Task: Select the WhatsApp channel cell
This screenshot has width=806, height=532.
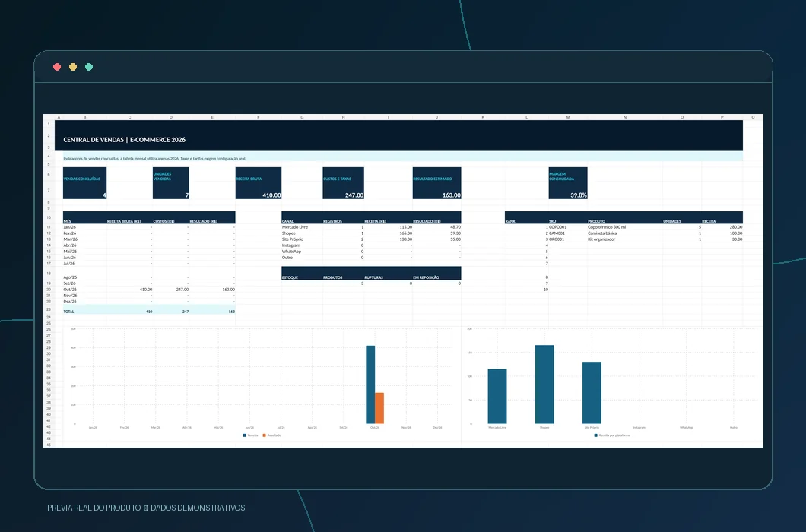Action: [291, 252]
